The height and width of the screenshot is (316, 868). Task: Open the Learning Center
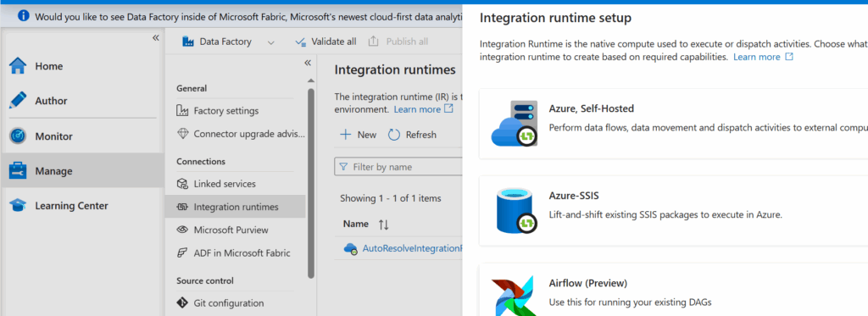pos(83,206)
